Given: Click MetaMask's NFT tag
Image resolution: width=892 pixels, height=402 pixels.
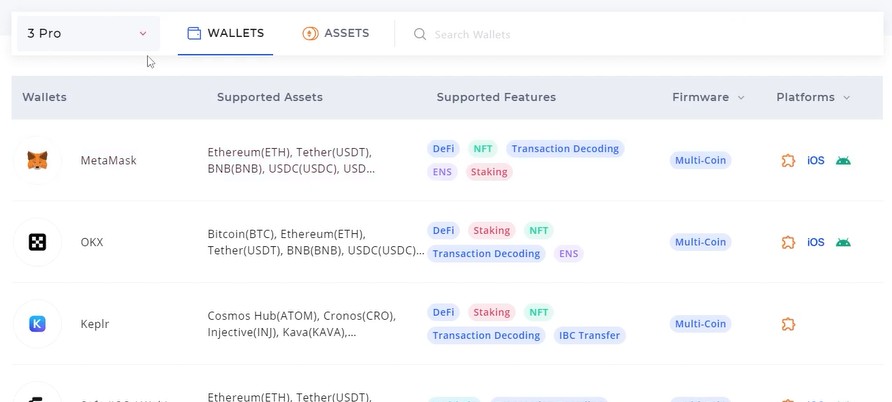Looking at the screenshot, I should tap(482, 149).
